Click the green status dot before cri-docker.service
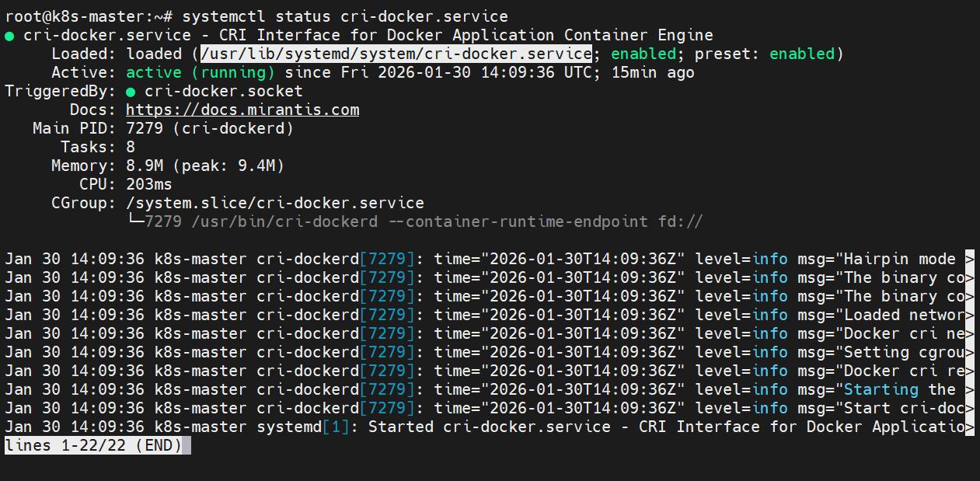This screenshot has width=980, height=481. point(9,36)
